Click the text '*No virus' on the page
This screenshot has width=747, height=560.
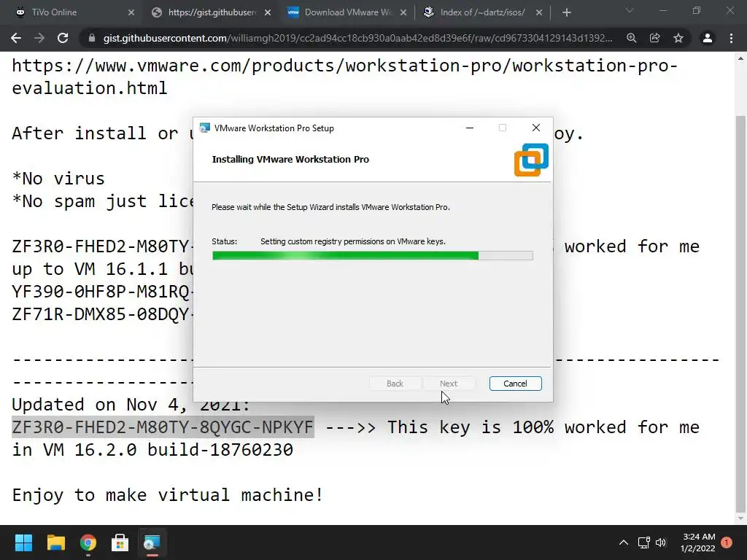pos(58,179)
